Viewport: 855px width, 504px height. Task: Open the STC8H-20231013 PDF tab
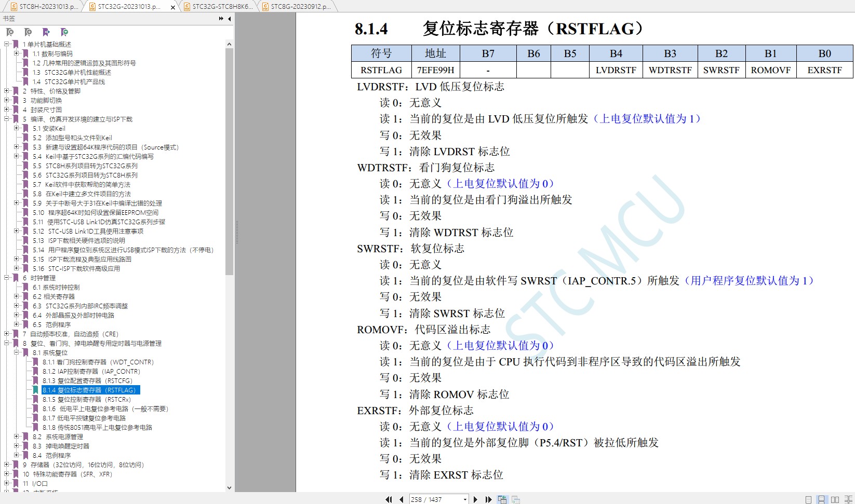(x=44, y=7)
